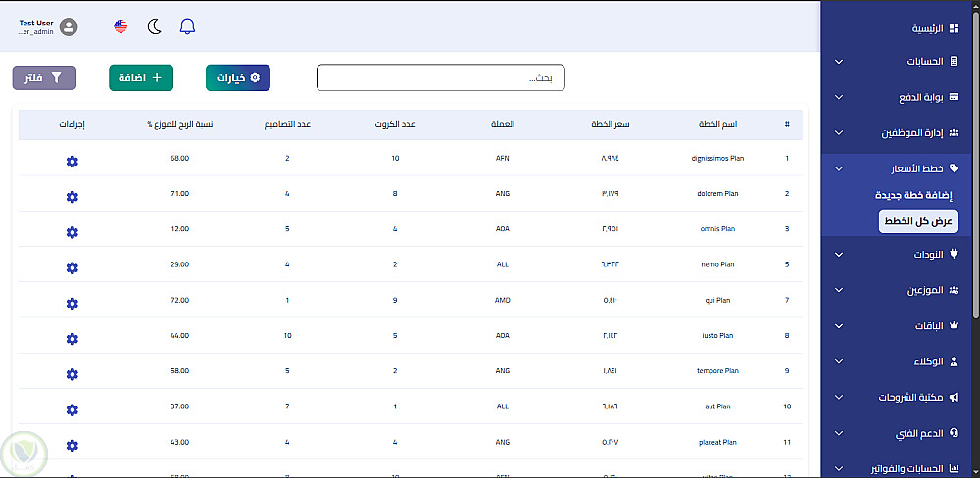The height and width of the screenshot is (478, 980).
Task: Select عرض كل الخطط submenu item
Action: coord(919,222)
